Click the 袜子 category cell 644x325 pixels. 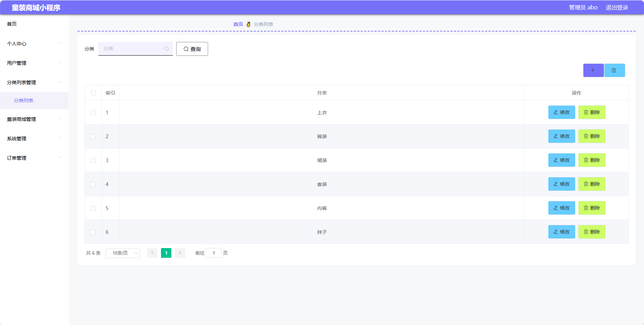click(322, 232)
